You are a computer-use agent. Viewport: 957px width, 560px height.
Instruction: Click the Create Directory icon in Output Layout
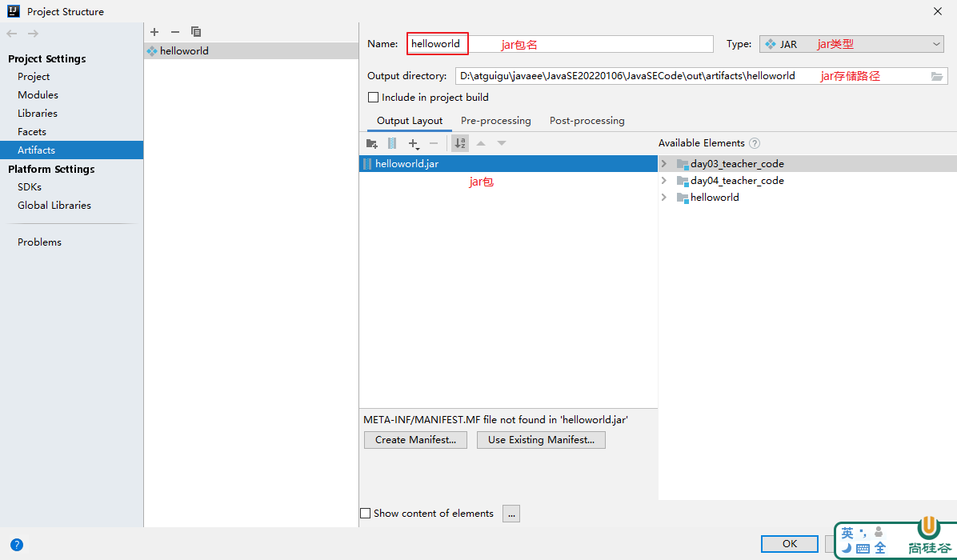(371, 143)
